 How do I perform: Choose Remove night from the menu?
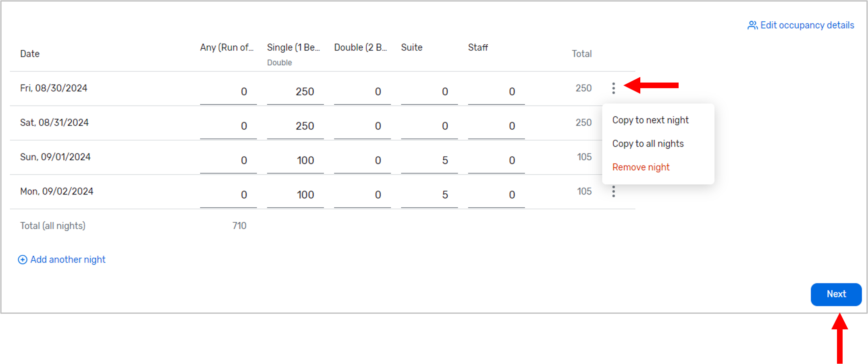641,167
